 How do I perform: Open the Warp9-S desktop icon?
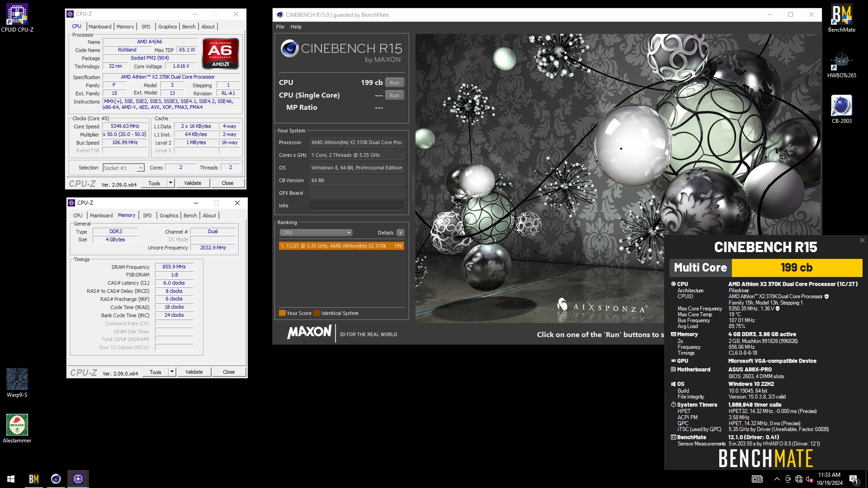click(x=17, y=383)
